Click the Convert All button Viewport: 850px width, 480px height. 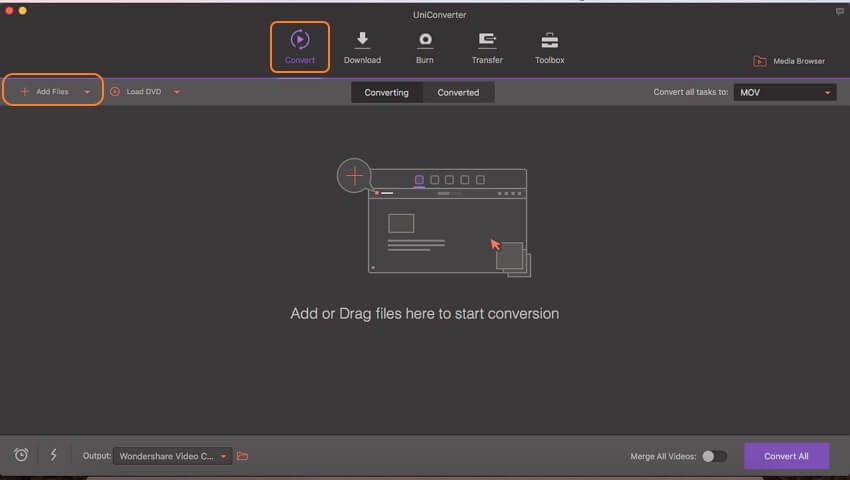click(x=786, y=456)
